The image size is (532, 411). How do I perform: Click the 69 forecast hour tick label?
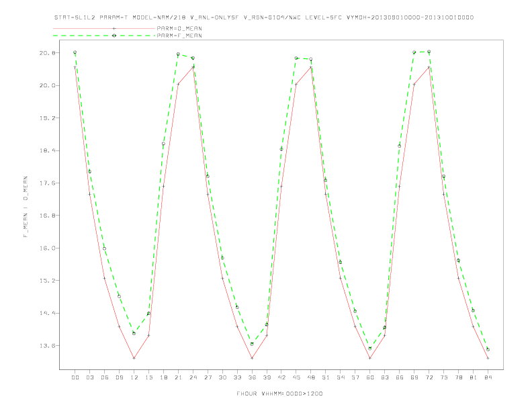coord(414,377)
